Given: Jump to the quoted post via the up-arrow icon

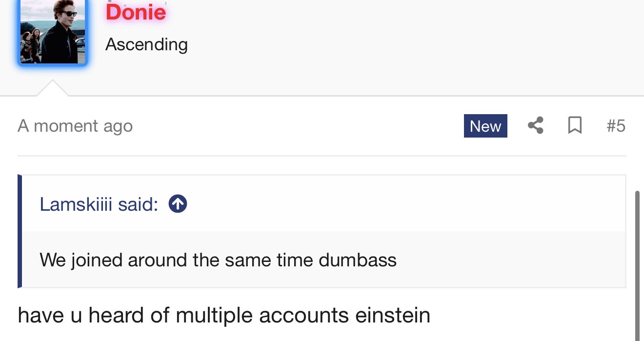Looking at the screenshot, I should 178,204.
